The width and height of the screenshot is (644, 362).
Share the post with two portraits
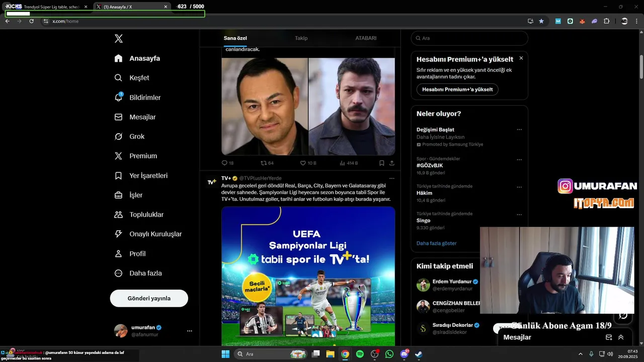click(392, 163)
